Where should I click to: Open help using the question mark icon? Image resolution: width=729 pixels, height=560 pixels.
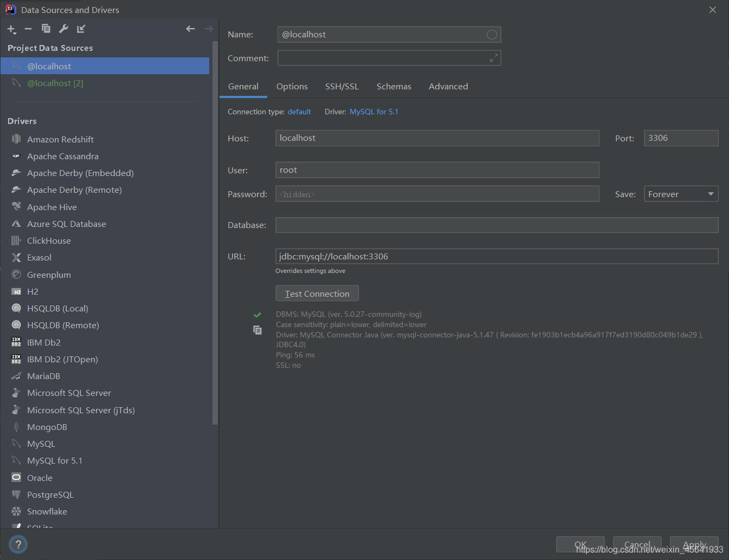tap(18, 544)
